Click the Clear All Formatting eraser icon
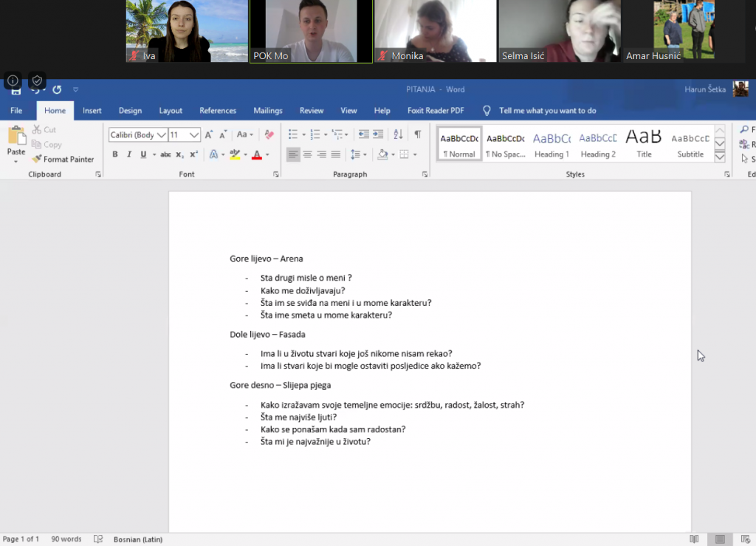 pos(269,134)
